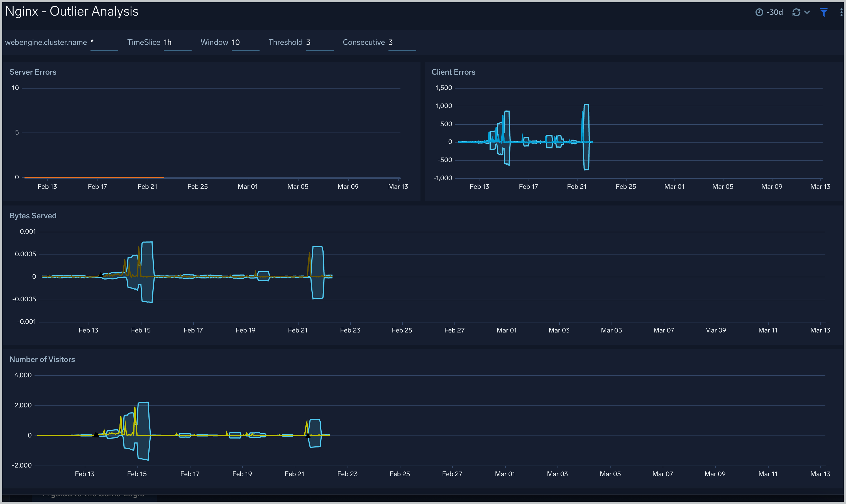Click the refresh dashboard icon
This screenshot has width=846, height=504.
(796, 12)
